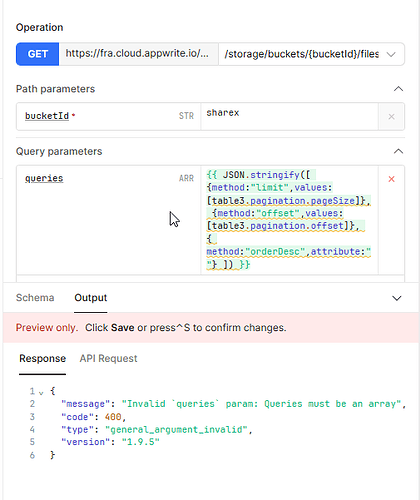Switch to the Schema tab
This screenshot has height=500, width=420.
(x=35, y=298)
